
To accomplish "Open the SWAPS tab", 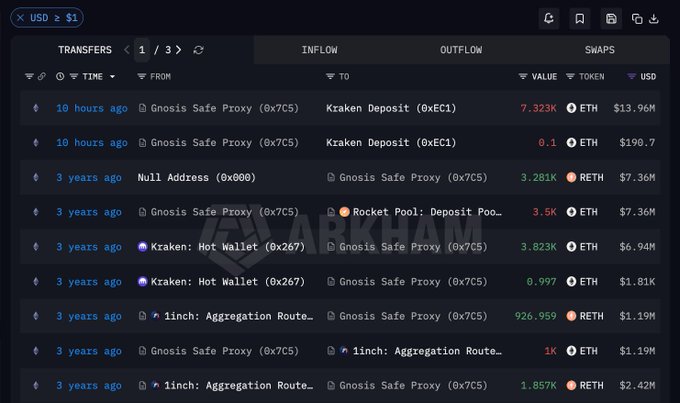I will pos(599,50).
